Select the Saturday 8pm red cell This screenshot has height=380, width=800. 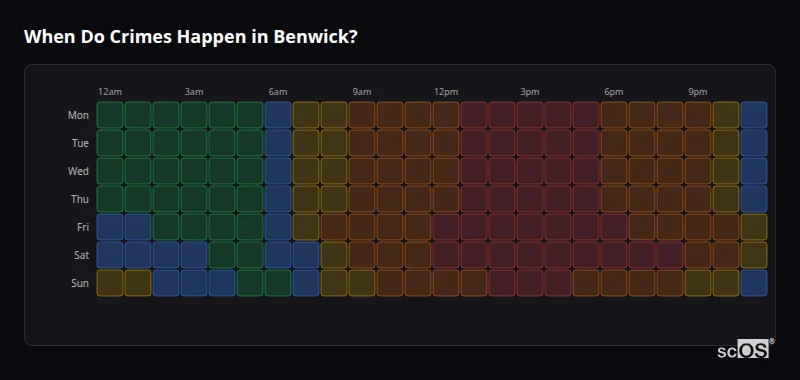670,255
